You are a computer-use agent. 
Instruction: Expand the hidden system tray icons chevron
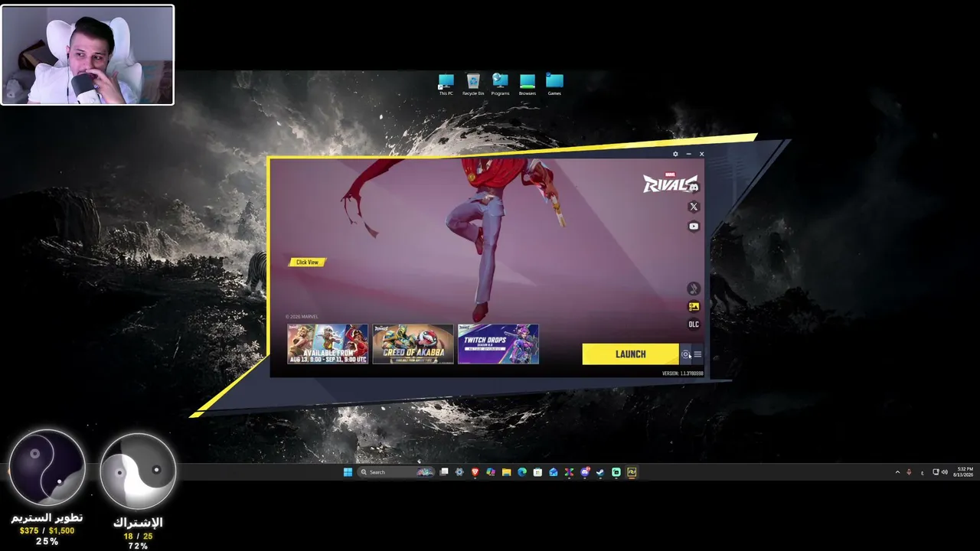tap(897, 472)
